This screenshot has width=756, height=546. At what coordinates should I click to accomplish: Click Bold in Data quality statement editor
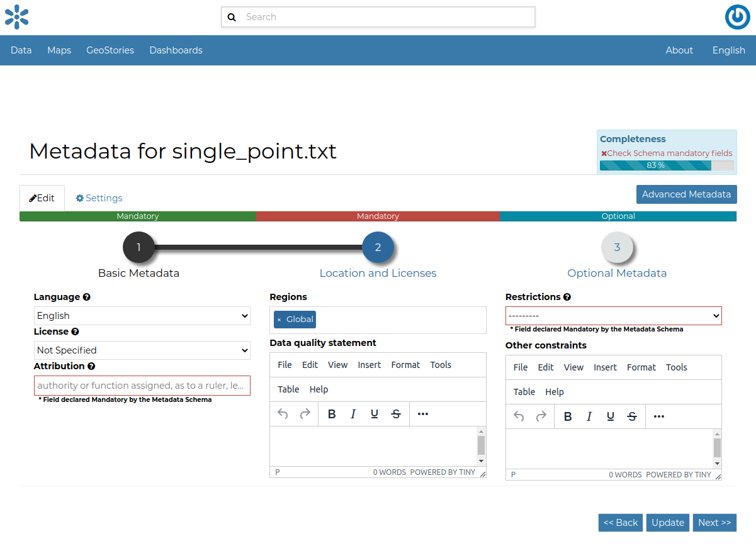click(332, 414)
